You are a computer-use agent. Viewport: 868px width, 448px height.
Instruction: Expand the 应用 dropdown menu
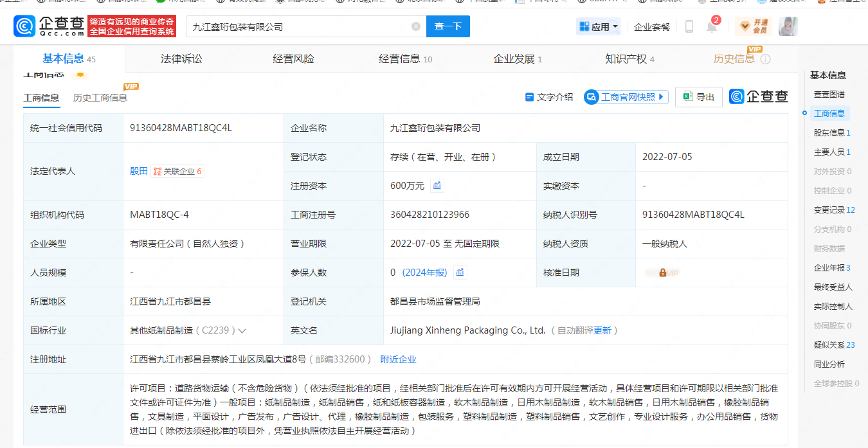pyautogui.click(x=599, y=26)
